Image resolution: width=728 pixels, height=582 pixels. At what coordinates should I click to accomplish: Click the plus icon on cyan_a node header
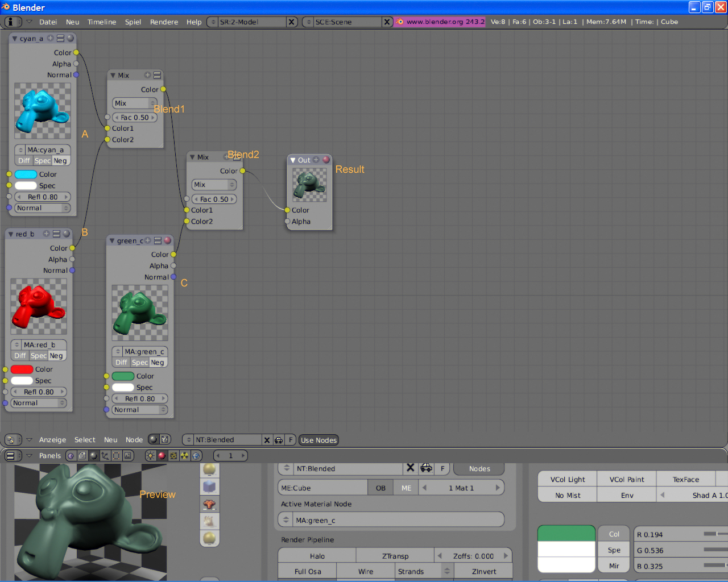click(50, 38)
